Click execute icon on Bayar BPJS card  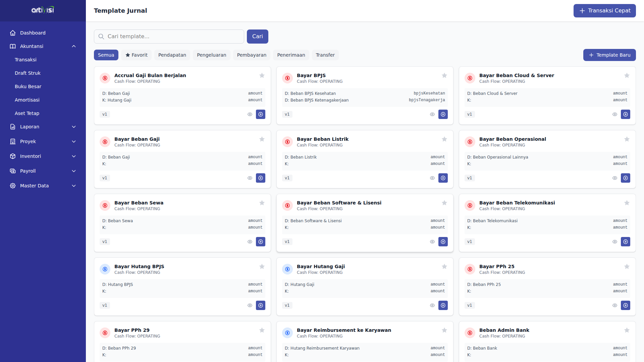click(443, 114)
